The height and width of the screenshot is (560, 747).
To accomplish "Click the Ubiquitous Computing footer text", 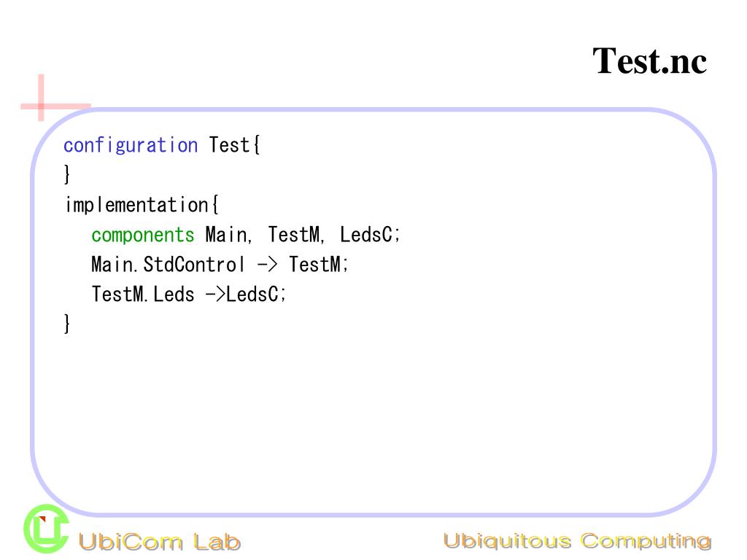I will tap(578, 542).
